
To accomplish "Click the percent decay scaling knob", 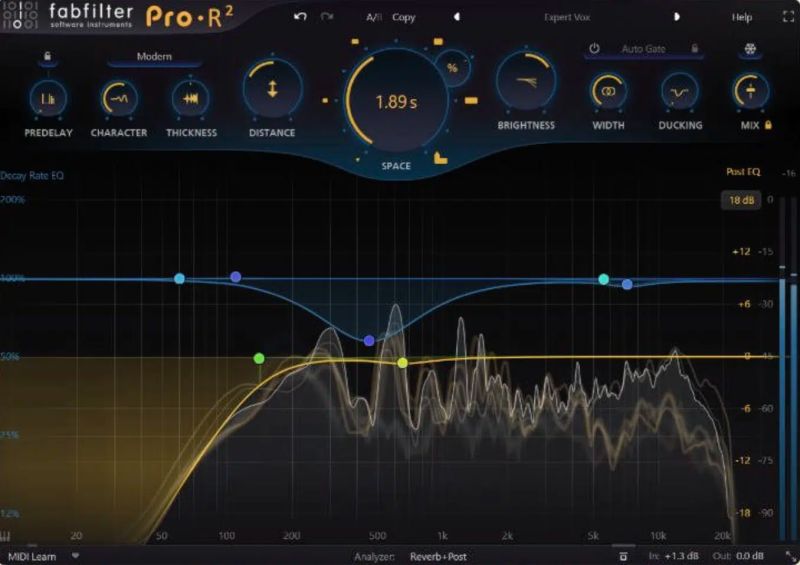I will coord(453,68).
